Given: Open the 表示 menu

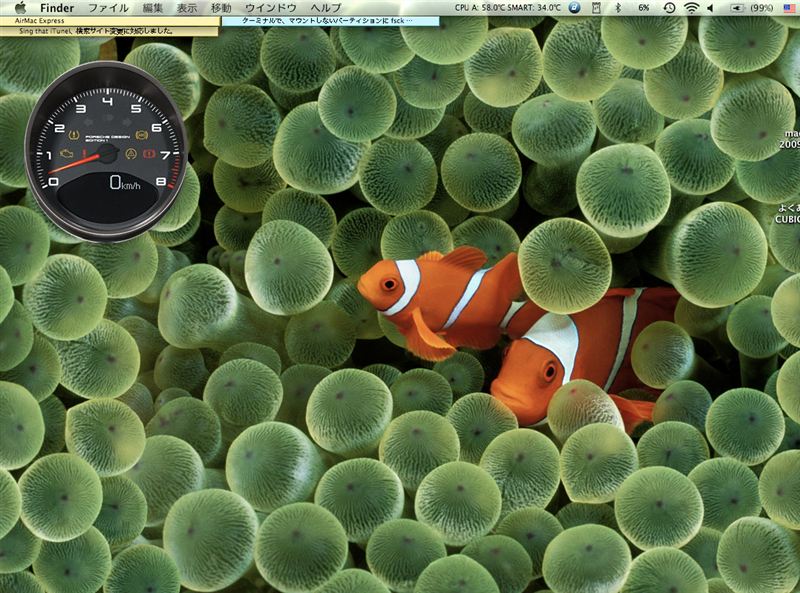Looking at the screenshot, I should (187, 8).
